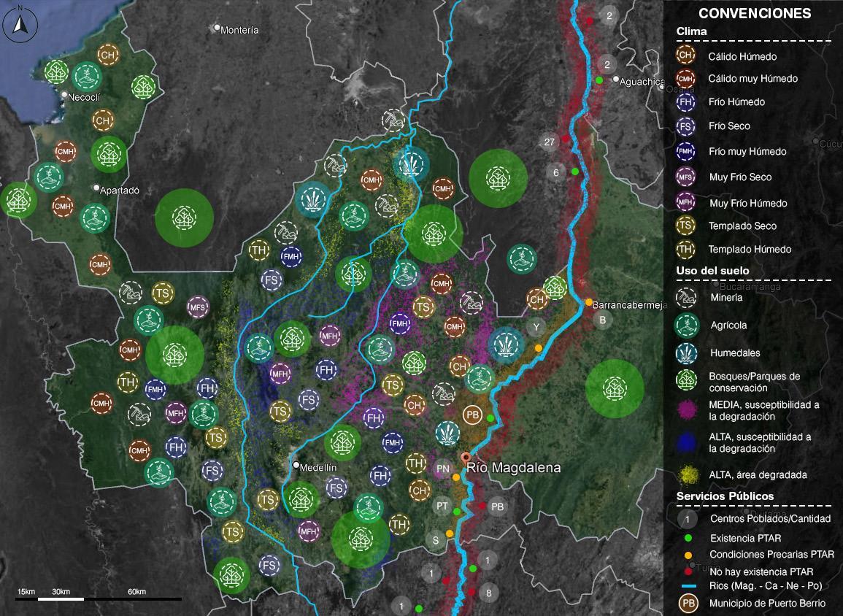Click the Humedales icon in the legend
This screenshot has width=843, height=616.
click(x=687, y=353)
